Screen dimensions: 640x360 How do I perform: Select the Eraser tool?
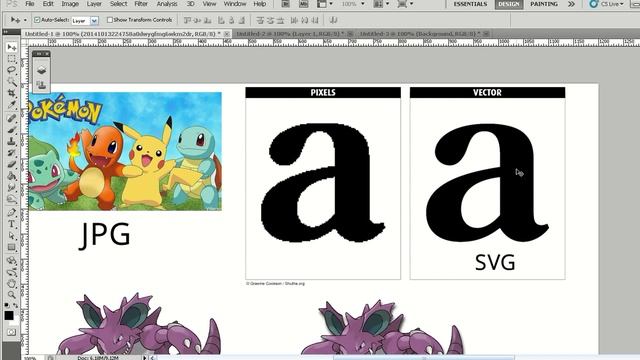point(11,164)
